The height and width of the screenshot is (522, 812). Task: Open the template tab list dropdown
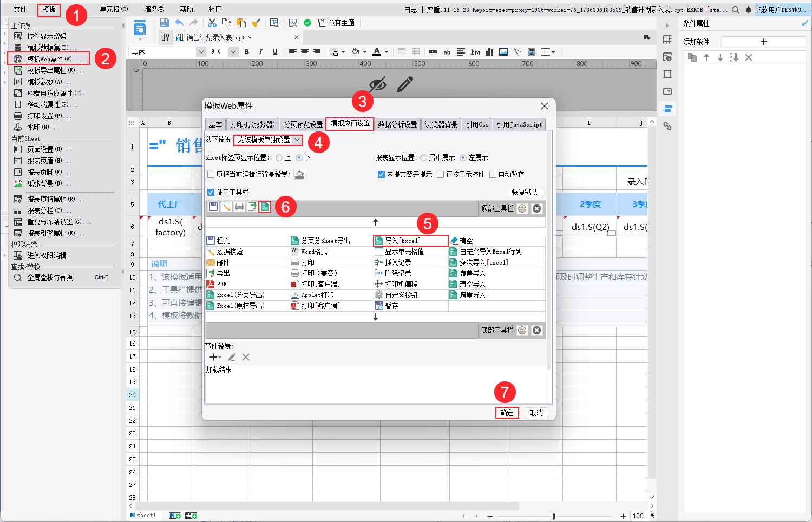pos(647,37)
